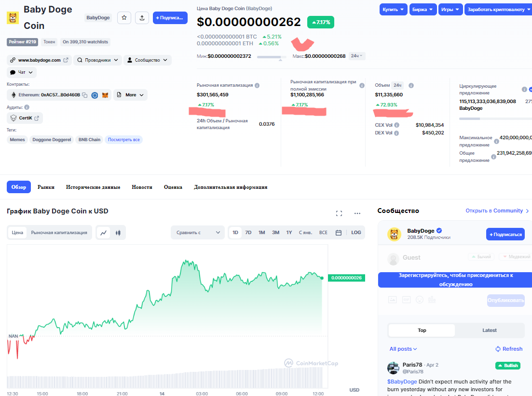The image size is (532, 396).
Task: Select Рыночная капитализация chart mode
Action: coord(59,233)
